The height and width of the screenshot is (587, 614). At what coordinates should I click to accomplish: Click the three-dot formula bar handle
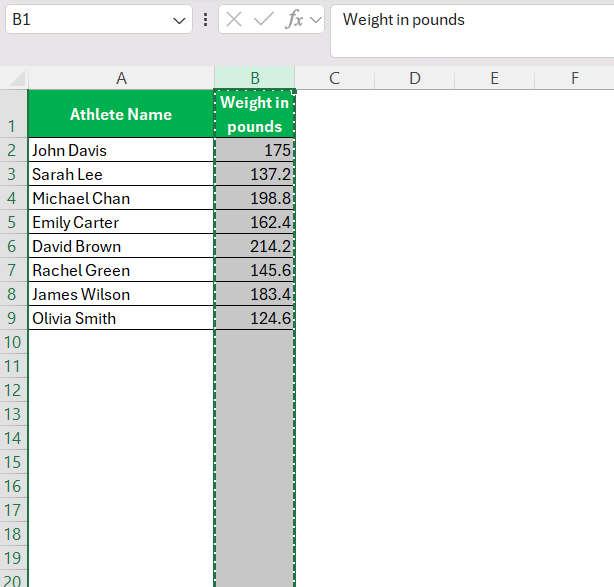pos(206,20)
